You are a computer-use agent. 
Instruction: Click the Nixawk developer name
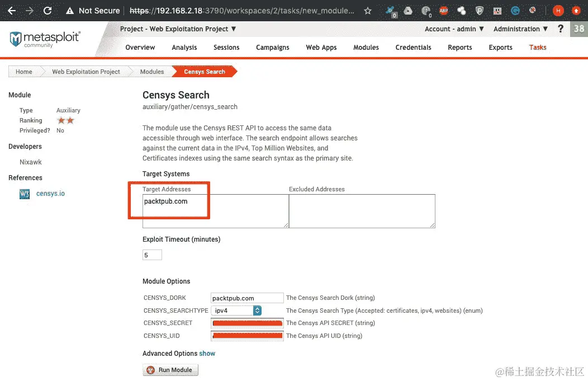[31, 162]
